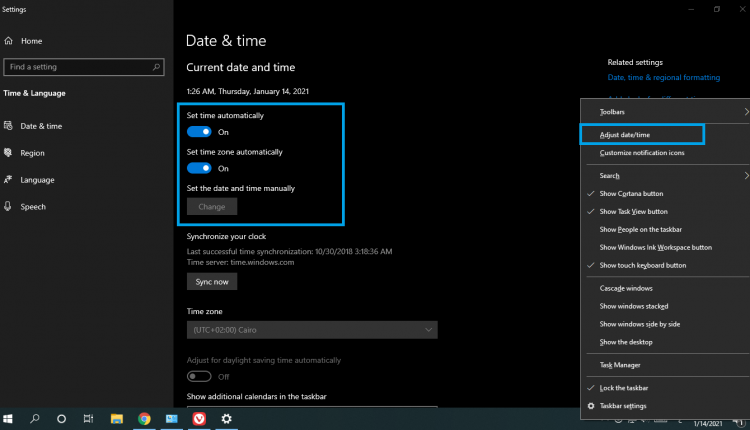Open Task View on taskbar

(88, 419)
